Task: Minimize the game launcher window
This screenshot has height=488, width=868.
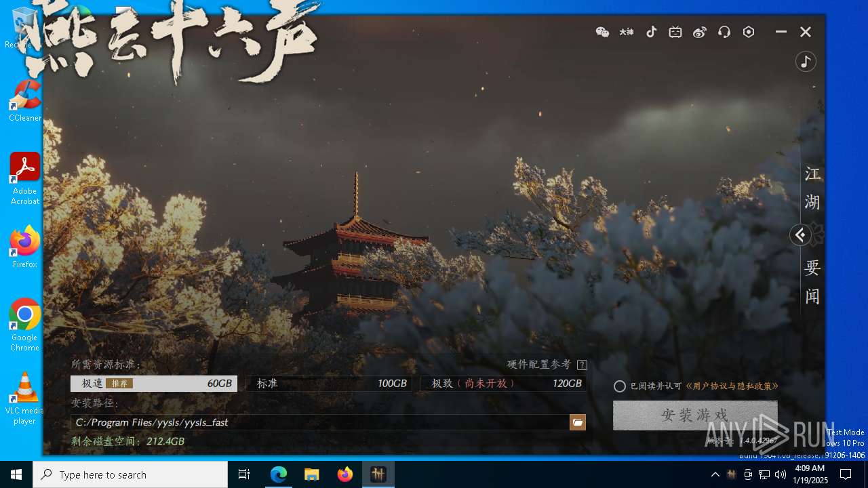Action: (x=781, y=32)
